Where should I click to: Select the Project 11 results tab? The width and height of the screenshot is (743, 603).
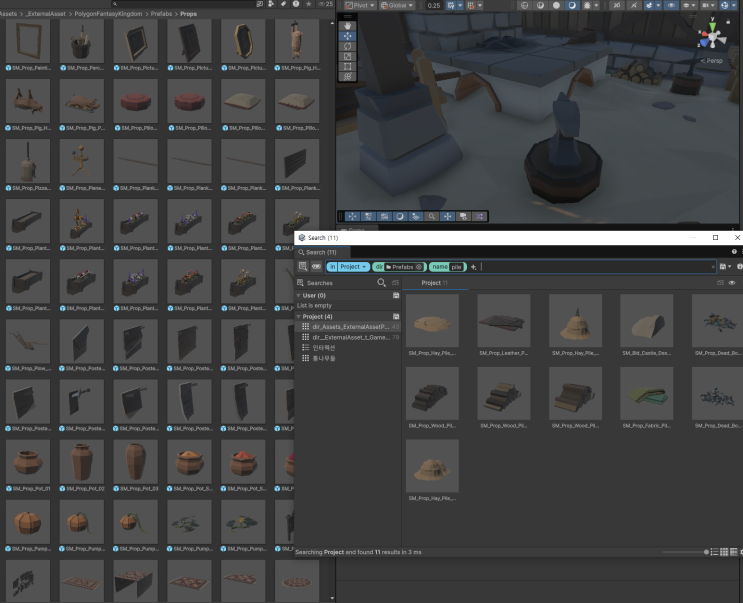click(x=435, y=283)
